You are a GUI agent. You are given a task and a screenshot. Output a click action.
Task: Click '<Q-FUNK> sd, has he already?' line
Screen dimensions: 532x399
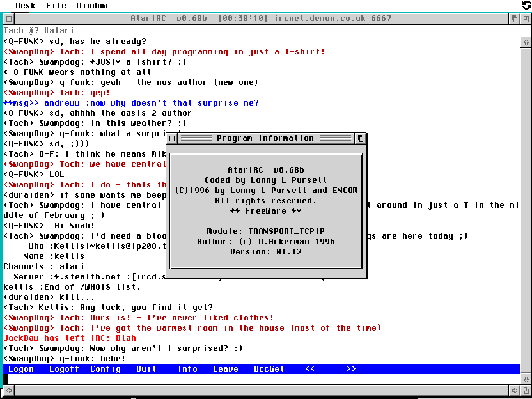[75, 42]
